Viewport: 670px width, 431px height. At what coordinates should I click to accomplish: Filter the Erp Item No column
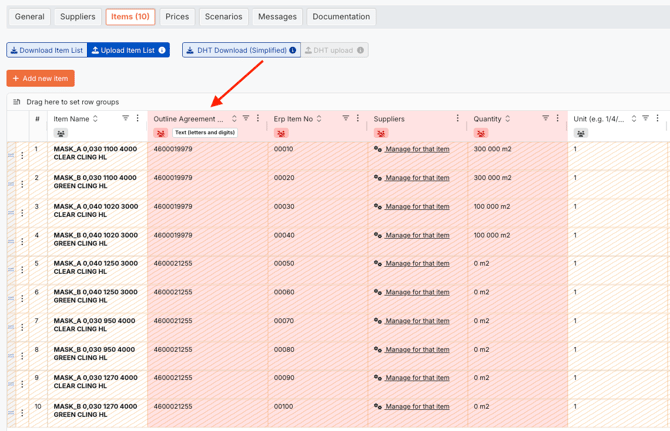coord(346,119)
